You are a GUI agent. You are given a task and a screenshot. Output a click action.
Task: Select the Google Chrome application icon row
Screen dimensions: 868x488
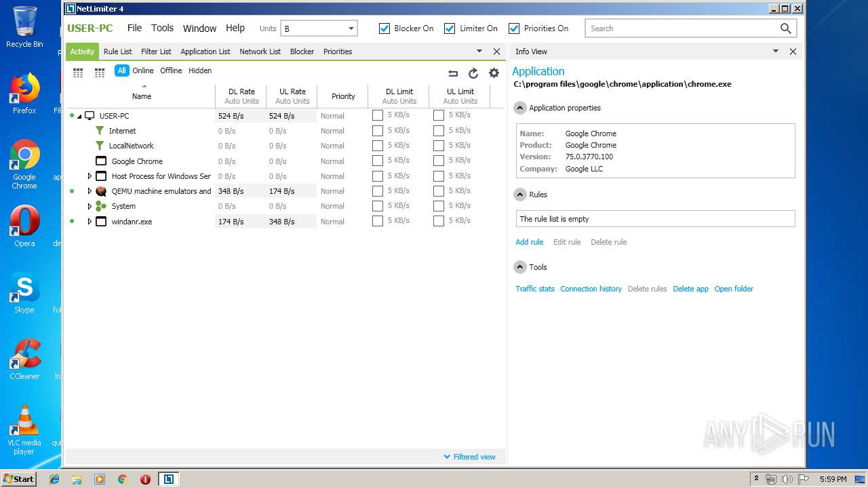pyautogui.click(x=101, y=161)
